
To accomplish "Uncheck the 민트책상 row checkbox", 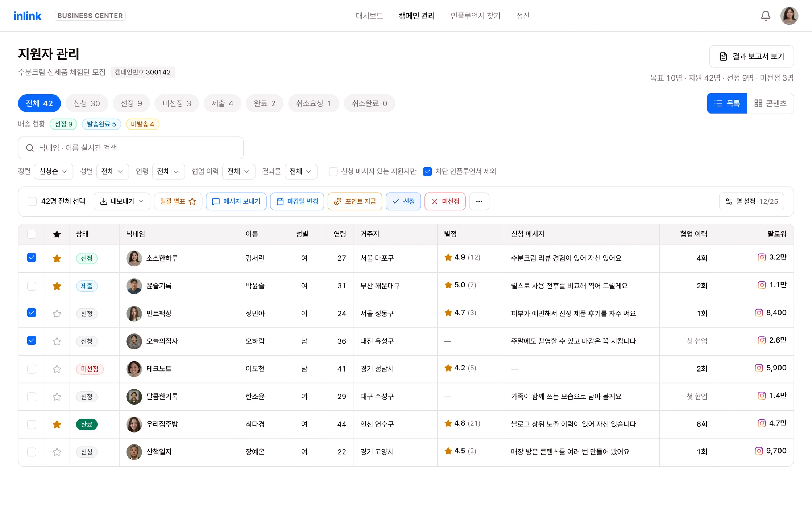I will 32,313.
